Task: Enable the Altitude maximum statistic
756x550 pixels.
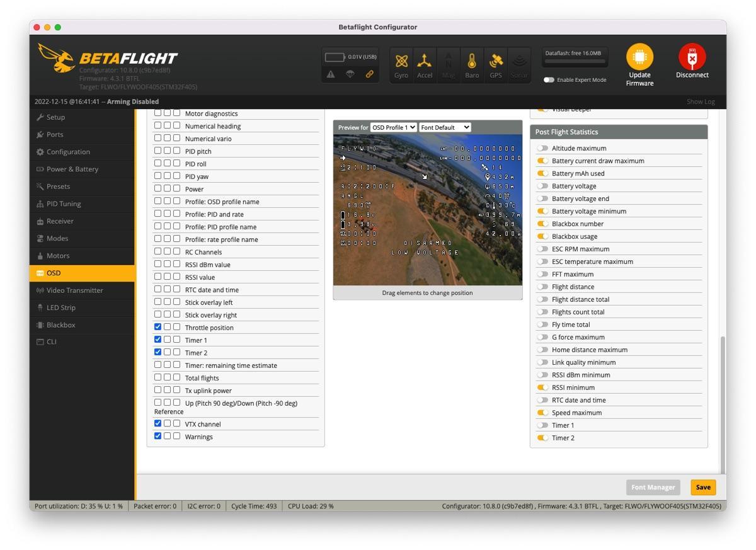Action: pyautogui.click(x=542, y=148)
